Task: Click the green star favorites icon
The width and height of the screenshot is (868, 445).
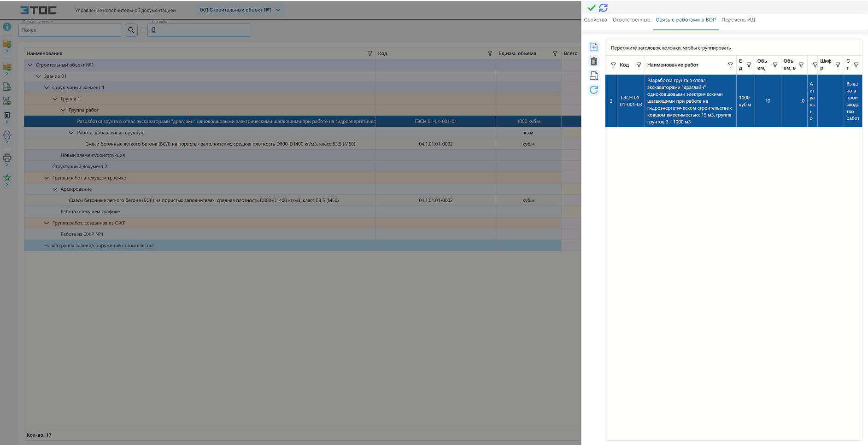Action: coord(7,177)
